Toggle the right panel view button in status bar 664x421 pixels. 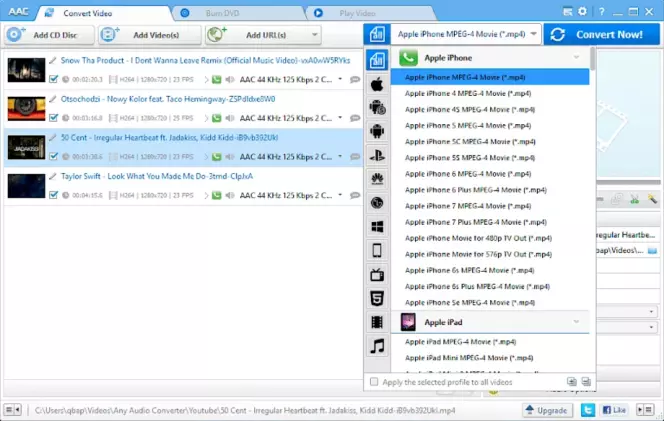(x=646, y=410)
